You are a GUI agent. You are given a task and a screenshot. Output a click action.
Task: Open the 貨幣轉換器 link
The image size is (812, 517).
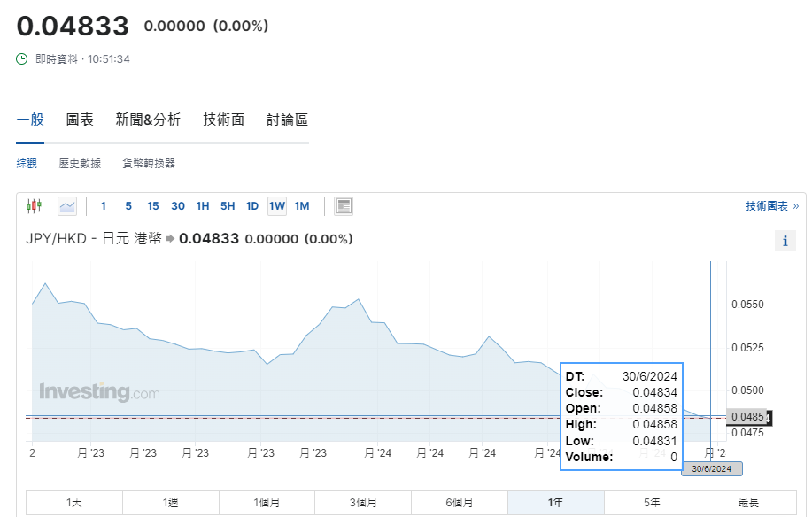click(x=149, y=163)
